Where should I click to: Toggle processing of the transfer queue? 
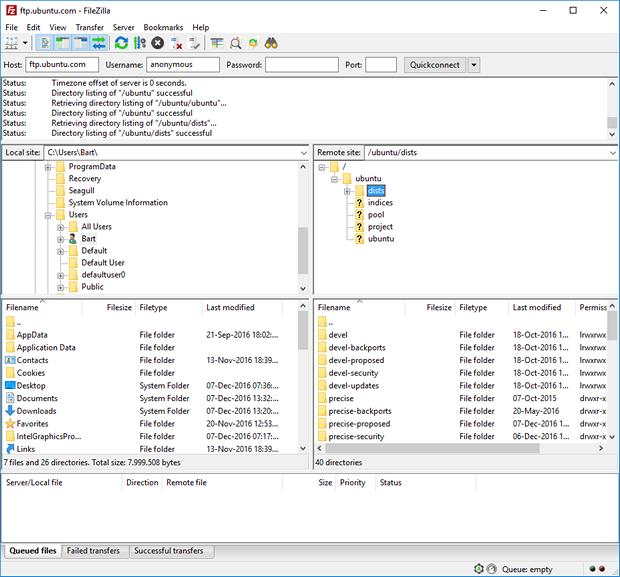point(140,43)
